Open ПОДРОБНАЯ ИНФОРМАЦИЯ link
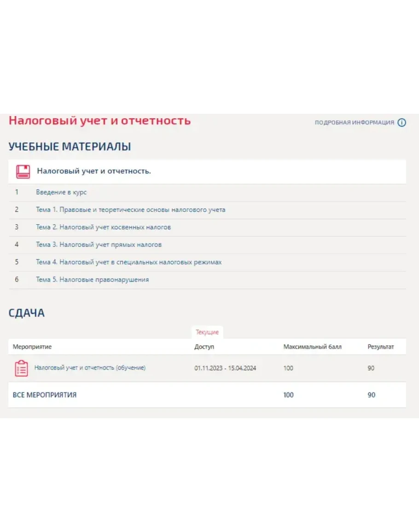The height and width of the screenshot is (532, 419). [x=354, y=123]
